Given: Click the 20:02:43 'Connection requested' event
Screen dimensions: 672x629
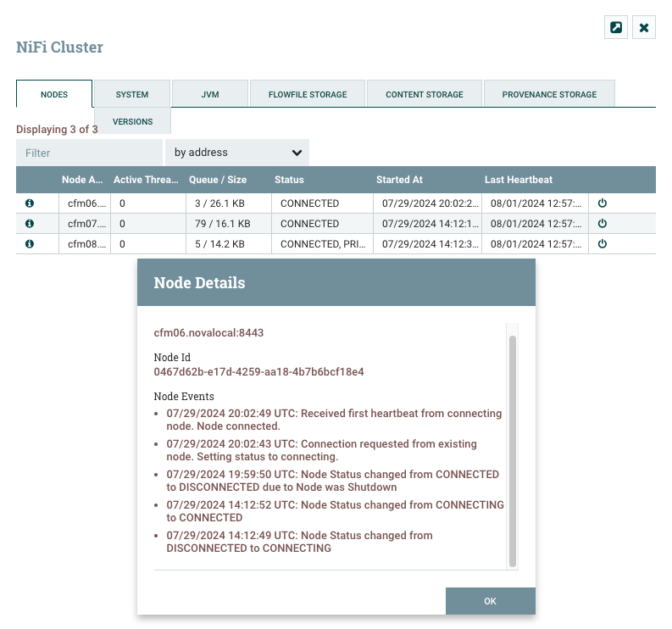Looking at the screenshot, I should point(321,450).
